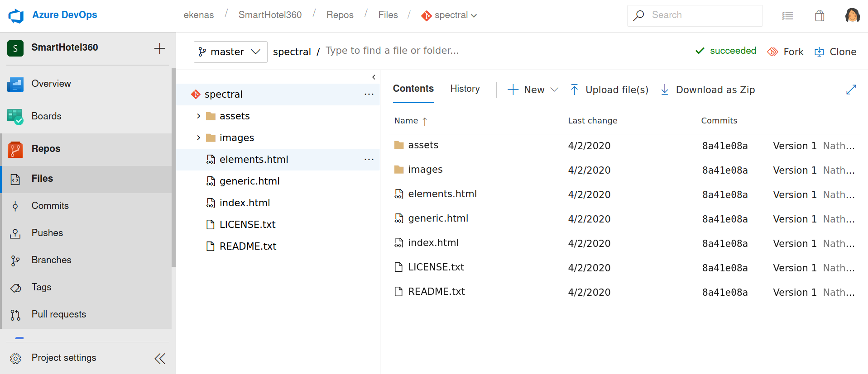Open the marketplace shopping bag icon
Screen dimensions: 868x374
pos(819,16)
